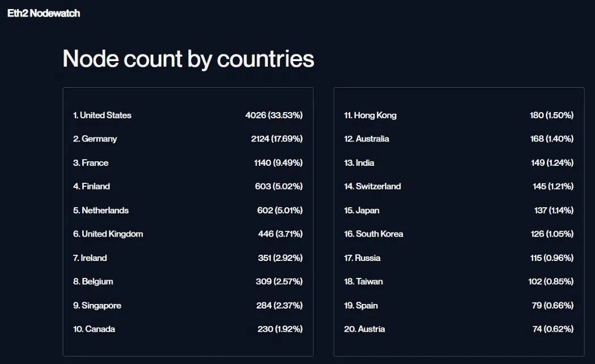
Task: Click the France list entry
Action: (91, 163)
